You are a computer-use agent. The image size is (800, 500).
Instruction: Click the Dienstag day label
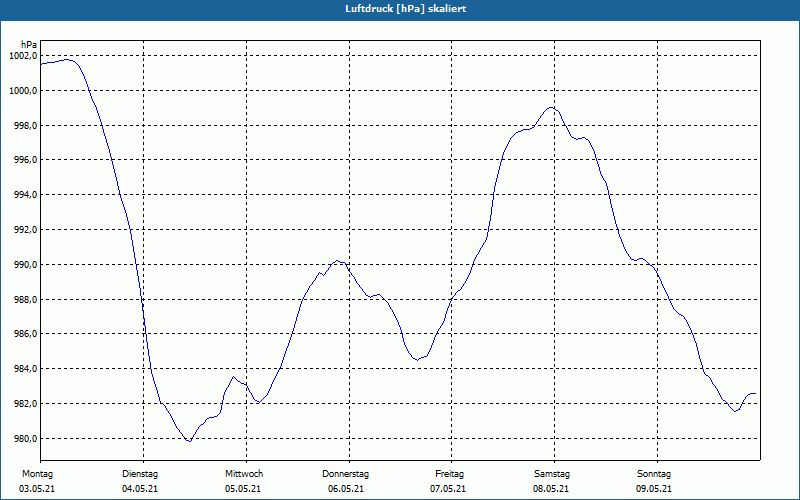(x=140, y=474)
